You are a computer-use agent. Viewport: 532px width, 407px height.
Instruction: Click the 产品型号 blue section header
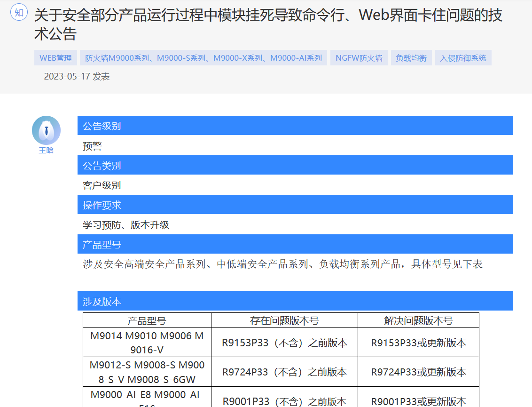(295, 244)
